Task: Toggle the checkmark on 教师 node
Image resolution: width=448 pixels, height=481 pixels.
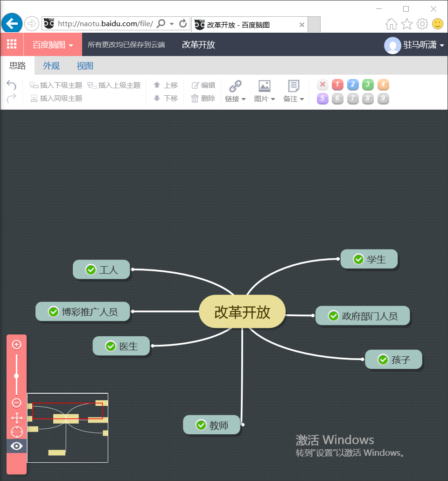Action: tap(201, 425)
